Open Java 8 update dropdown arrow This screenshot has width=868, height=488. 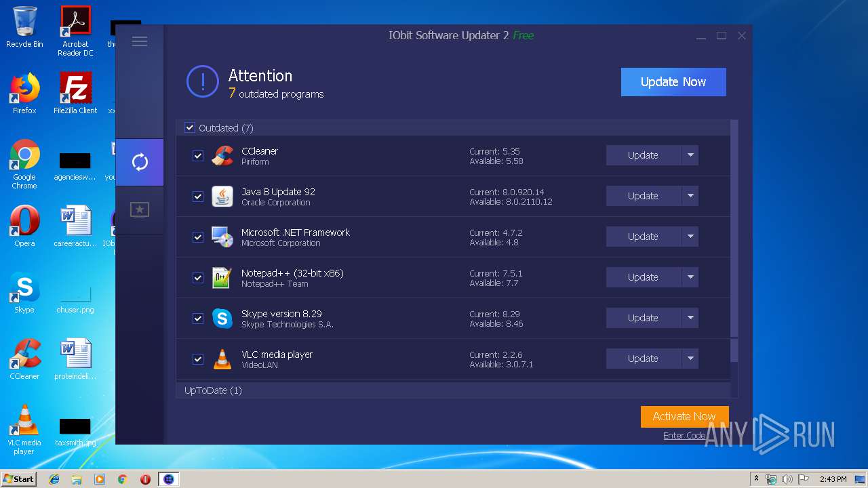click(x=690, y=196)
